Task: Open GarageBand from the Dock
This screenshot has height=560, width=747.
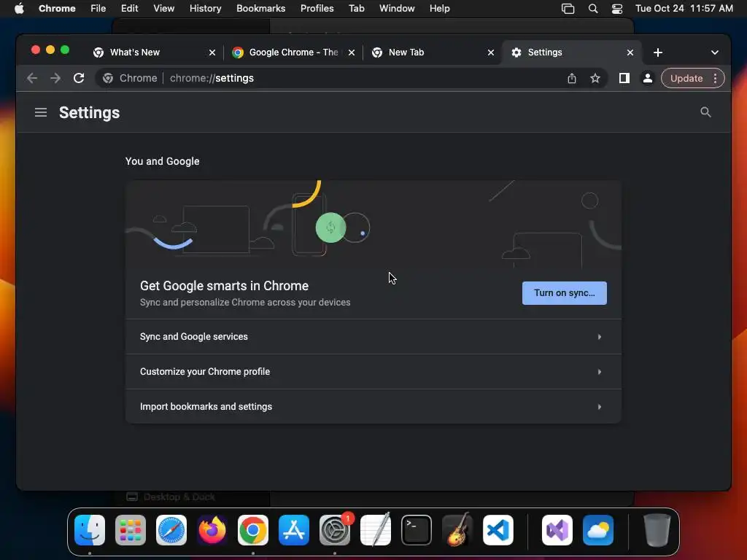Action: (x=457, y=530)
